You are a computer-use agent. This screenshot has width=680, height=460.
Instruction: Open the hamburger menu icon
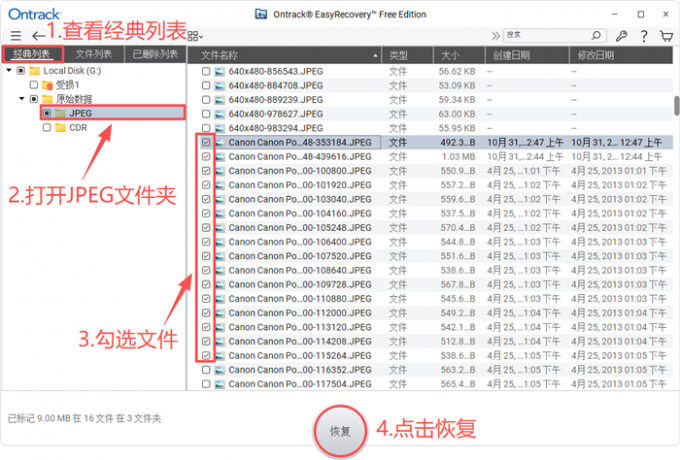coord(16,36)
